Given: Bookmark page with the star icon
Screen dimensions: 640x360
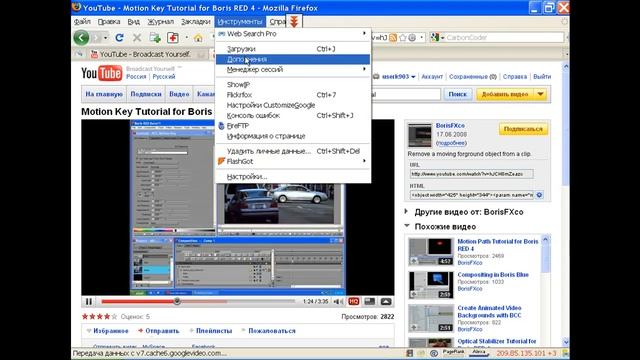Looking at the screenshot, I should 403,38.
